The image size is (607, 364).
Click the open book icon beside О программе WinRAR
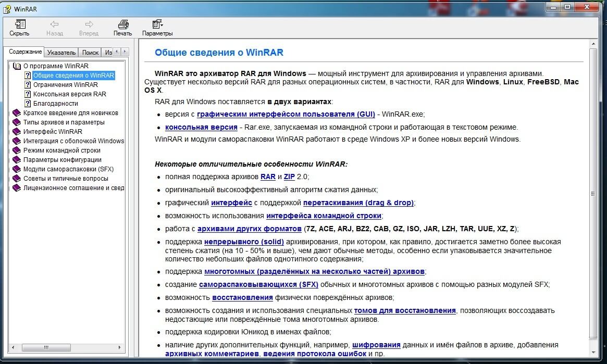click(17, 66)
